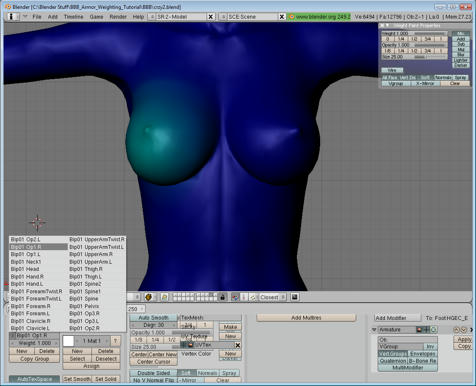Toggle Envelopes in the Armature modifier
The image size is (476, 386).
(423, 354)
